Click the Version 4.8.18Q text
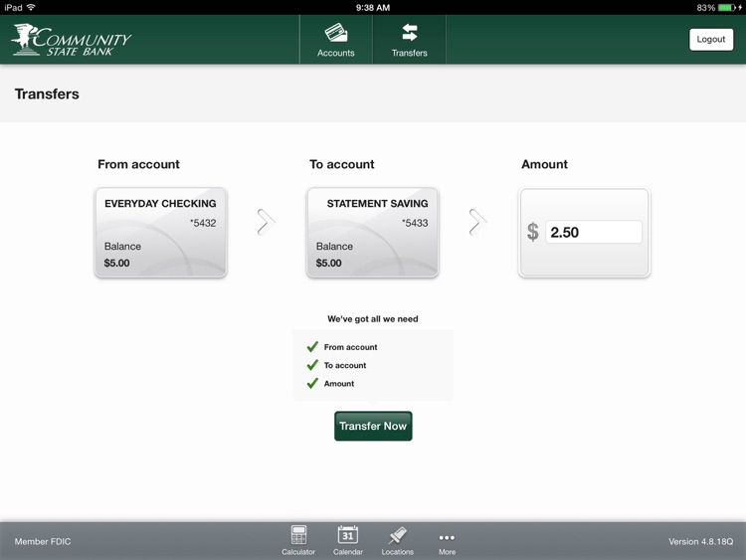This screenshot has width=746, height=560. [x=701, y=541]
